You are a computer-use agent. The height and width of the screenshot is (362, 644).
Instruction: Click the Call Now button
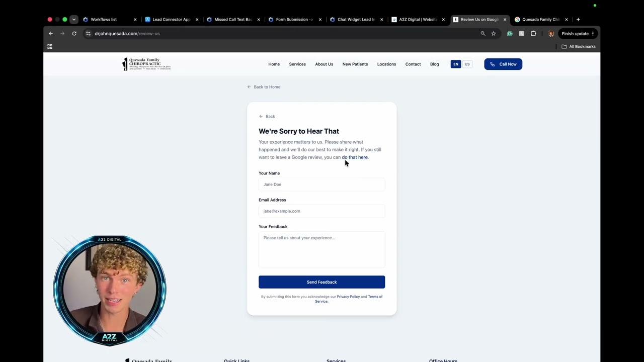pos(503,64)
